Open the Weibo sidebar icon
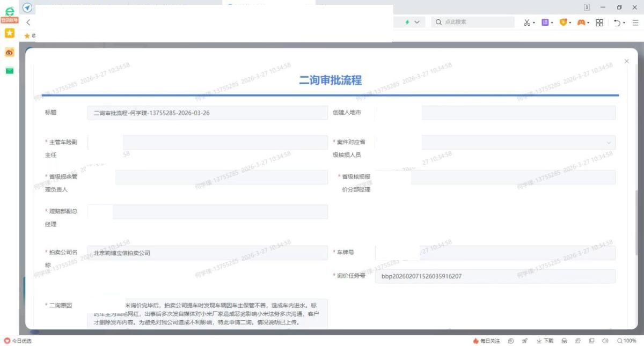The height and width of the screenshot is (346, 644). pyautogui.click(x=9, y=52)
